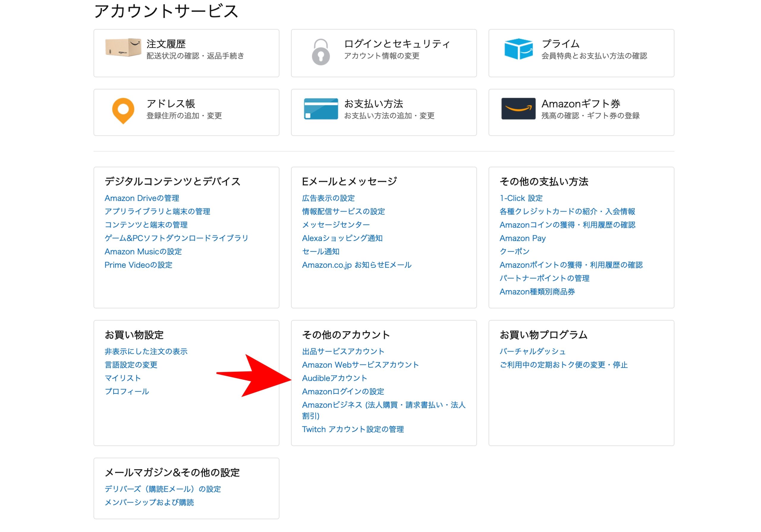Screen dimensions: 761x532
Task: Click the cardboard box order history icon
Action: pyautogui.click(x=123, y=47)
